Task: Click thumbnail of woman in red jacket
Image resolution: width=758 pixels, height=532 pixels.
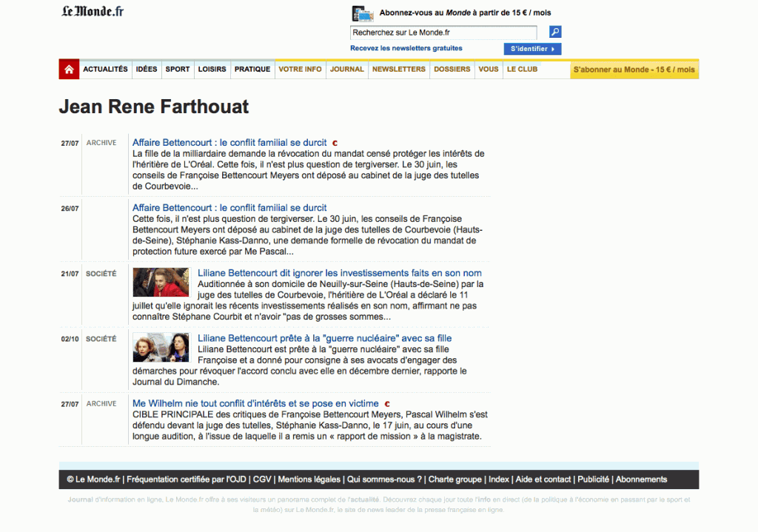Action: [161, 282]
